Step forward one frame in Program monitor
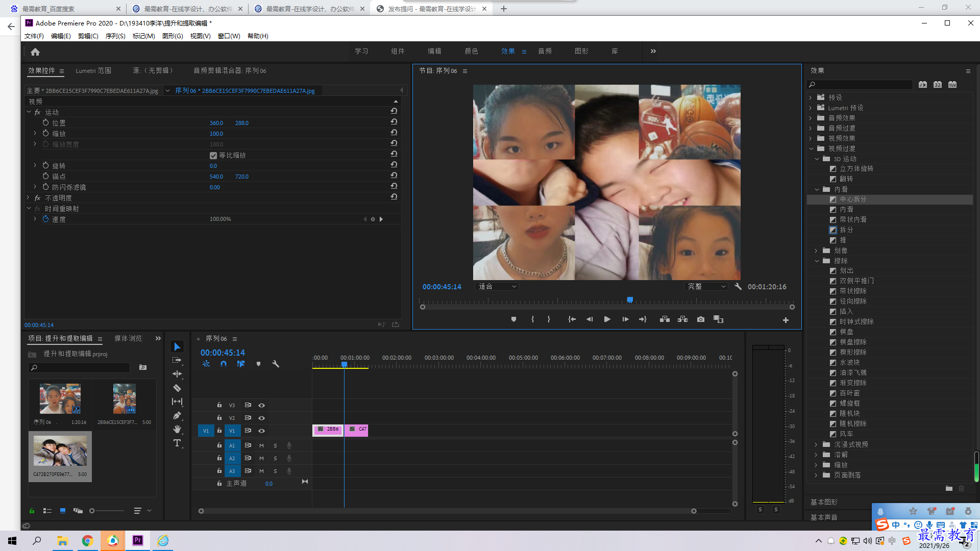The width and height of the screenshot is (980, 551). (x=625, y=319)
